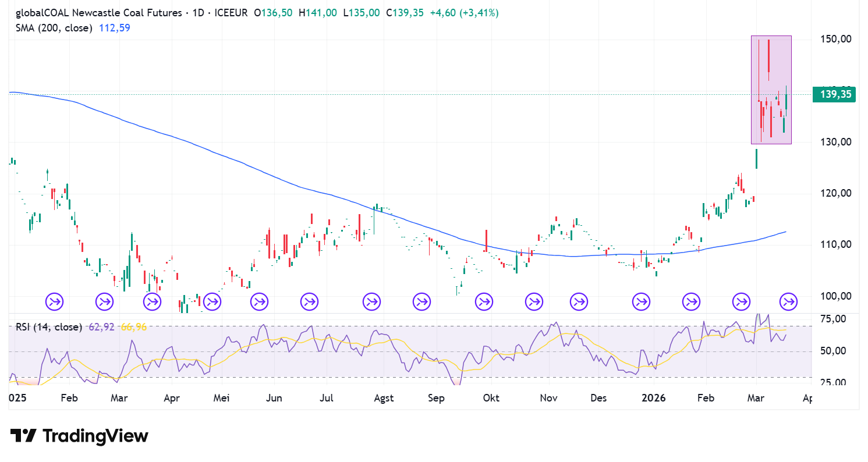This screenshot has width=868, height=462.
Task: Select the rollover marker between Nov and Des
Action: 579,302
